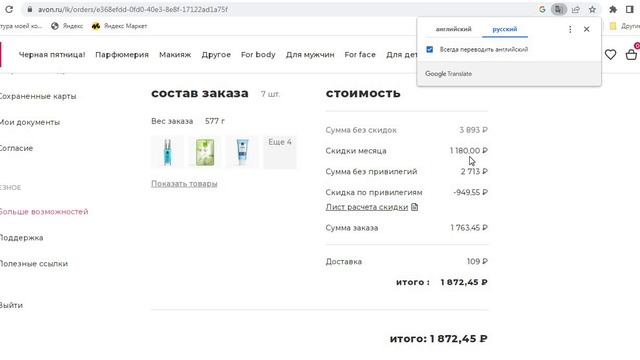Bookmark this page with the star icon
640x360 pixels.
click(x=592, y=9)
